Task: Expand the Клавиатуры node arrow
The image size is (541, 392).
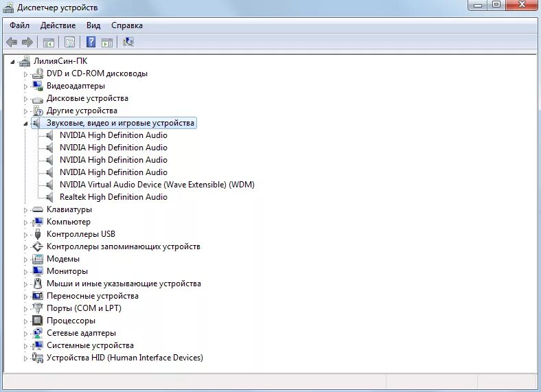Action: click(x=25, y=210)
